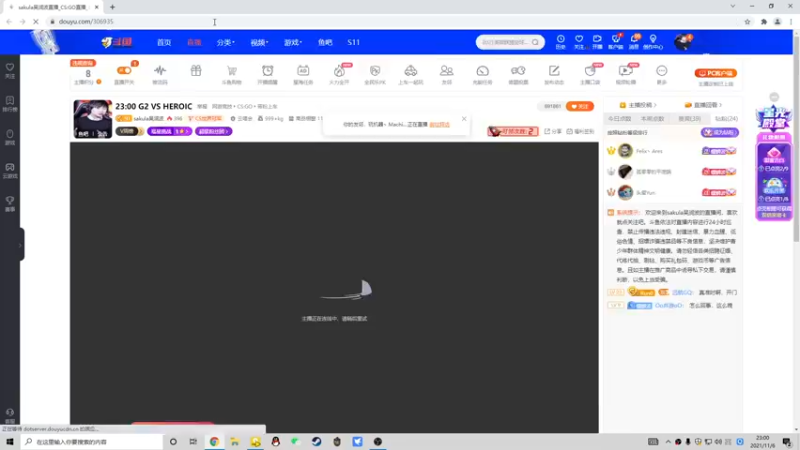Click the streamer avatar thumbnail

(x=92, y=119)
